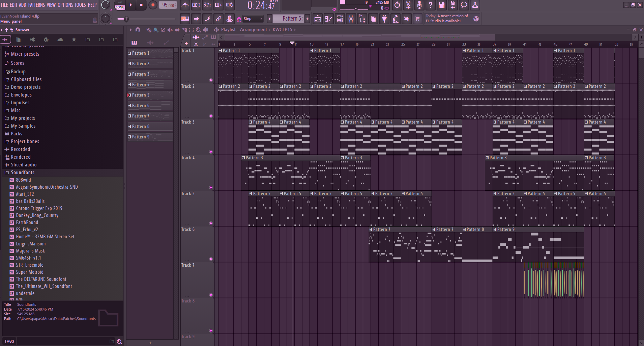Toggle the metronome icon
The width and height of the screenshot is (644, 346).
click(185, 5)
